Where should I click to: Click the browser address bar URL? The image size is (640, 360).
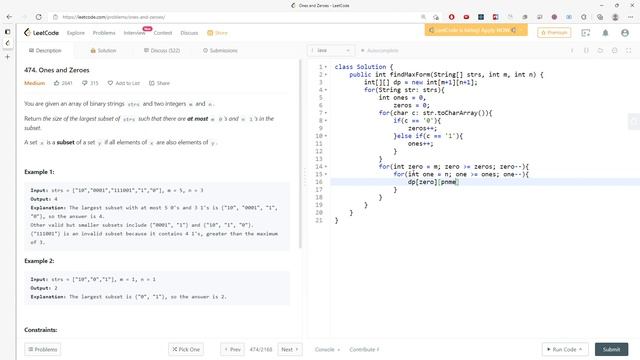[114, 17]
